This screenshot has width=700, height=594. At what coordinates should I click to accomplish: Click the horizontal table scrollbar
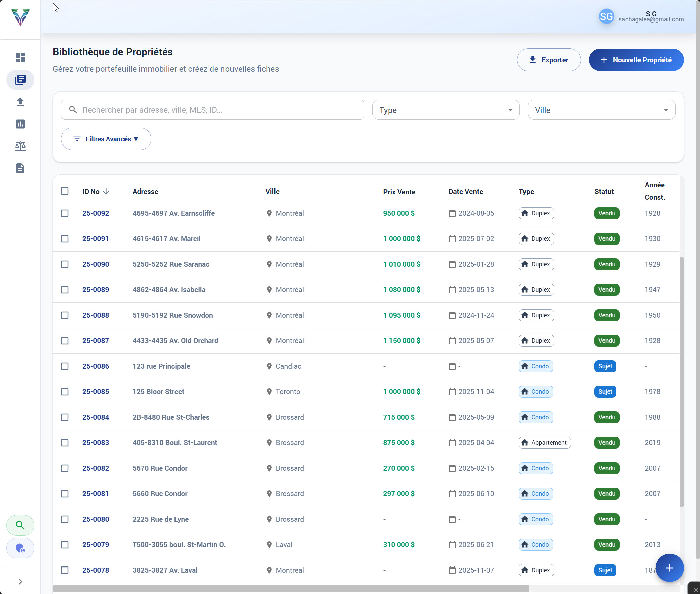[x=291, y=588]
